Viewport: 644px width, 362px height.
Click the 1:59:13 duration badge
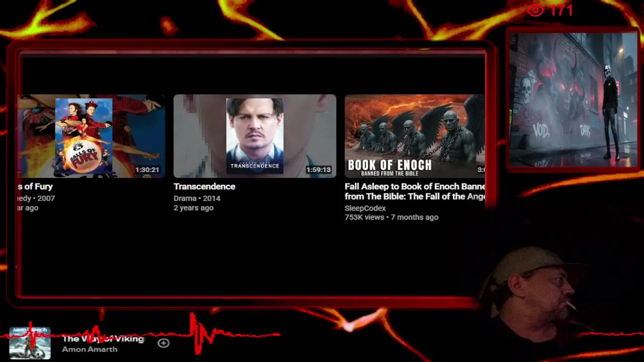pos(318,170)
